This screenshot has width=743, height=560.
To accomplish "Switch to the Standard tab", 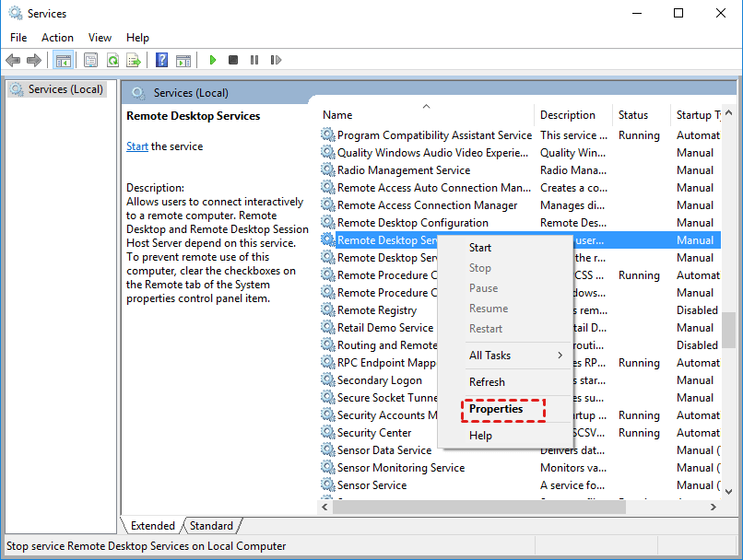I will pos(212,526).
